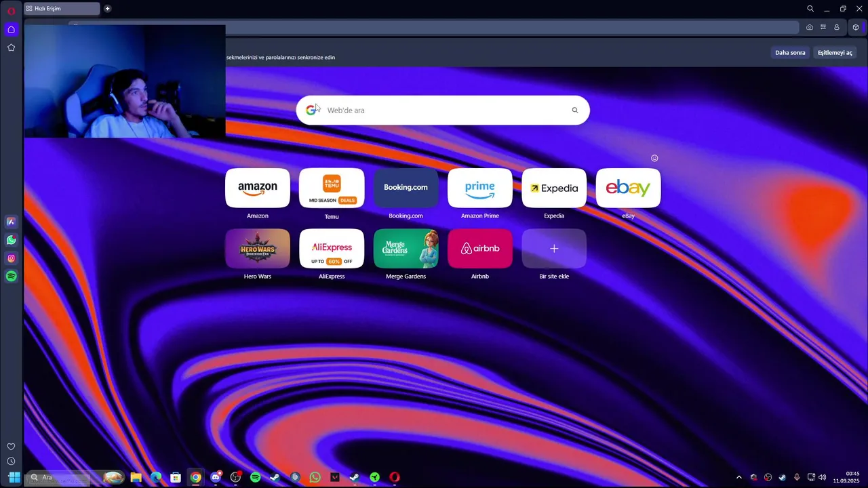Image resolution: width=868 pixels, height=488 pixels.
Task: Focus the Web'de ara search field
Action: pos(443,110)
